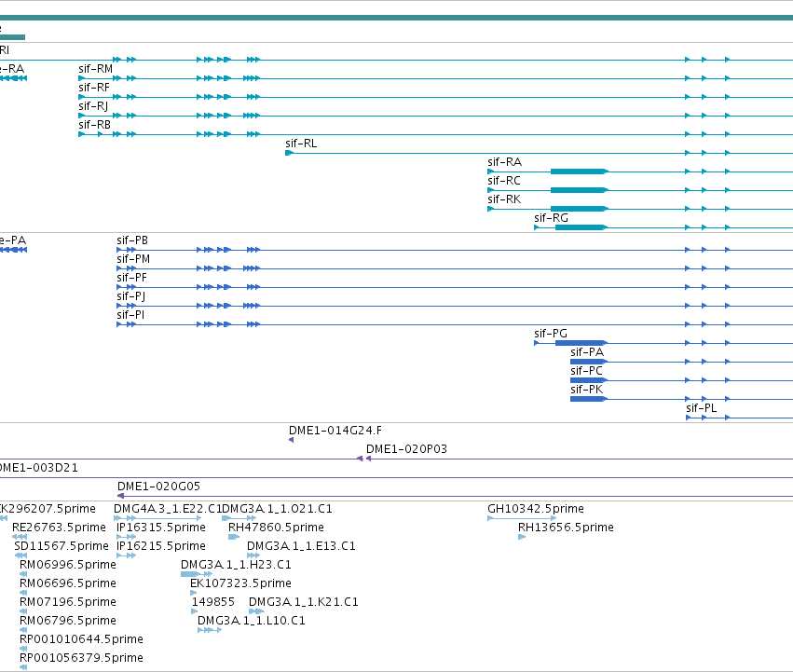Click the RM07196.5prime EST label
The height and width of the screenshot is (672, 793).
pyautogui.click(x=68, y=602)
